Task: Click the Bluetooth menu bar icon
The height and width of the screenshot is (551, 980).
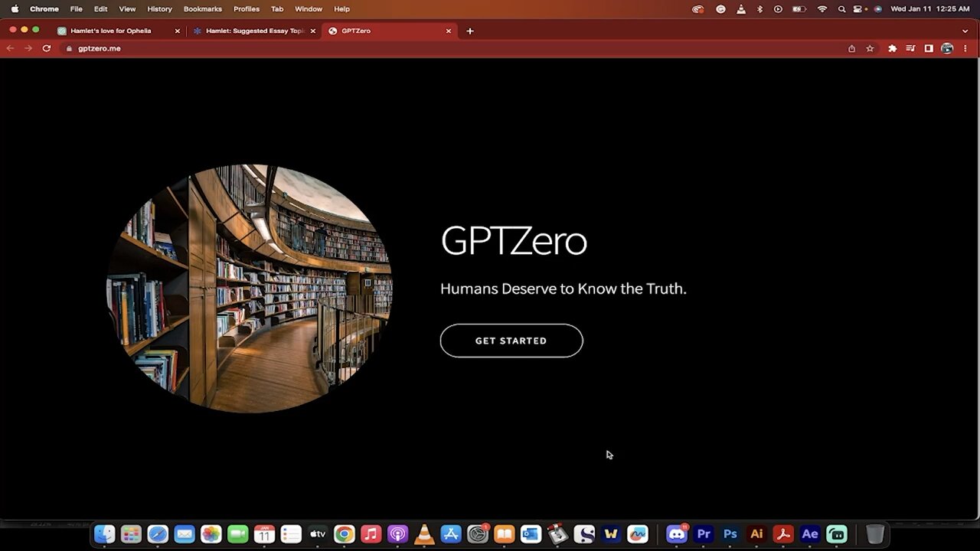Action: (759, 9)
